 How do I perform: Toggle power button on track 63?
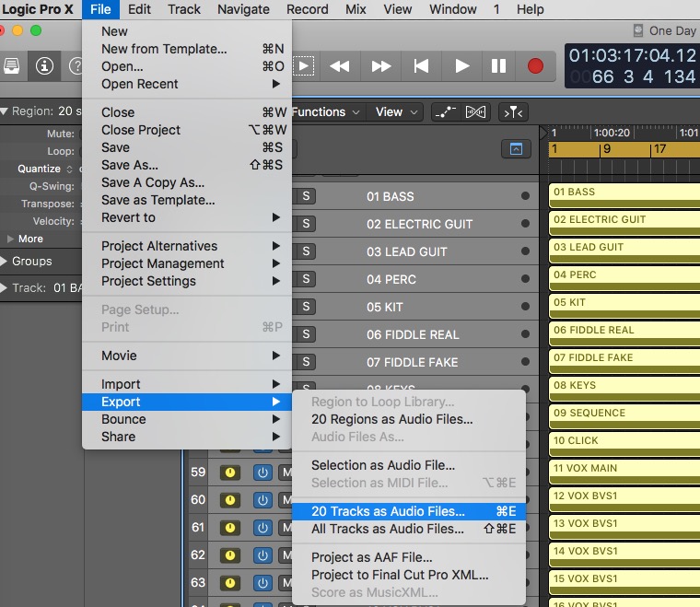[x=262, y=583]
